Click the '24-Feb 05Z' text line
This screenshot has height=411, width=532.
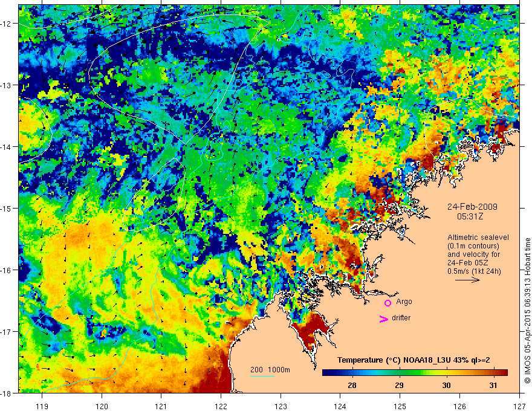[x=467, y=263]
